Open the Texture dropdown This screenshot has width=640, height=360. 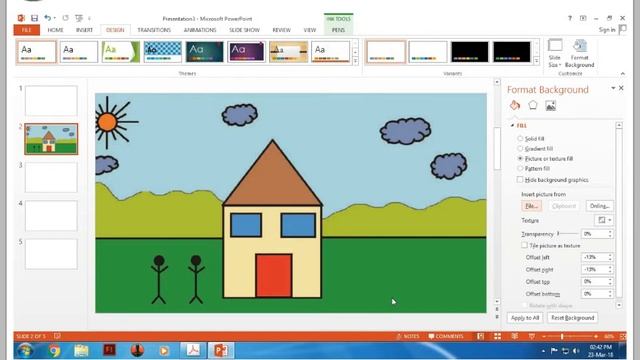pyautogui.click(x=604, y=220)
